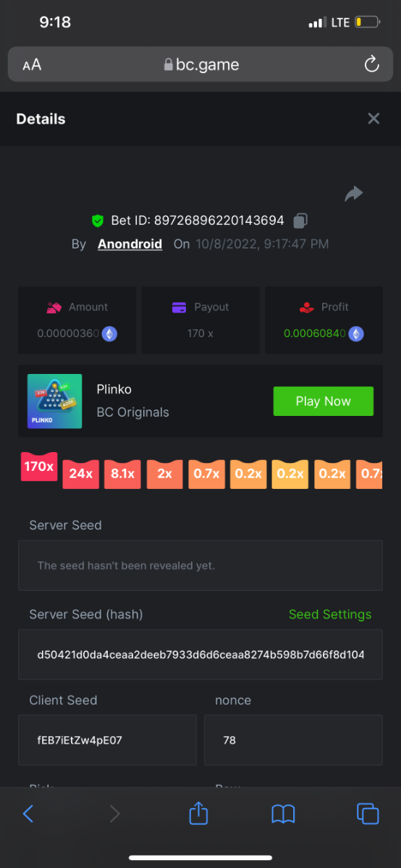Open the Safari bookmarks
The width and height of the screenshot is (401, 868).
(283, 814)
